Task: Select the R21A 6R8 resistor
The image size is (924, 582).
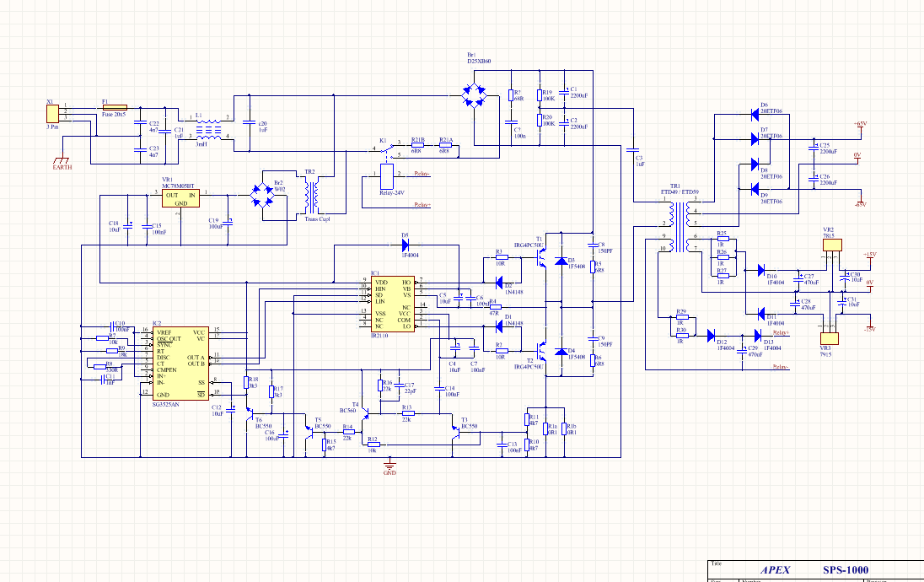Action: click(x=446, y=145)
